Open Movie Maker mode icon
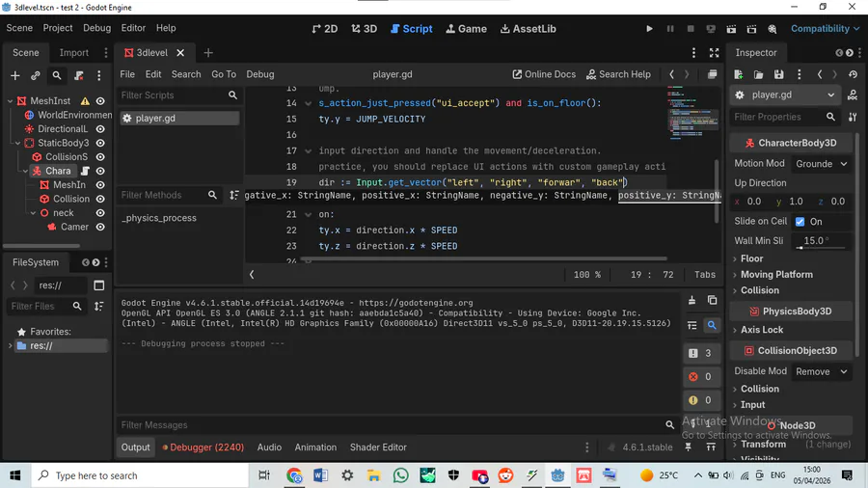The height and width of the screenshot is (488, 868). [x=773, y=29]
